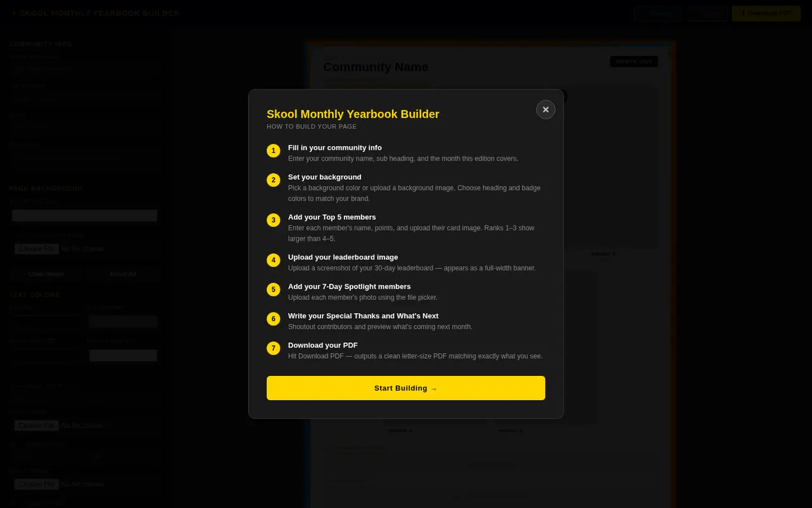The image size is (812, 508).
Task: Click the 'Community Name' heading in the preview
Action: click(376, 67)
